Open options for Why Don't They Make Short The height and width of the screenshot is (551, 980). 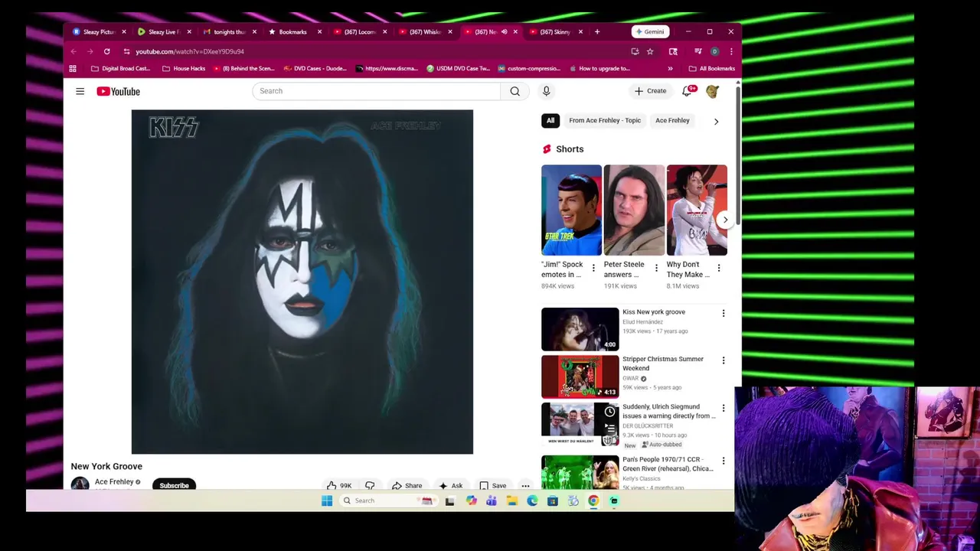pyautogui.click(x=718, y=268)
